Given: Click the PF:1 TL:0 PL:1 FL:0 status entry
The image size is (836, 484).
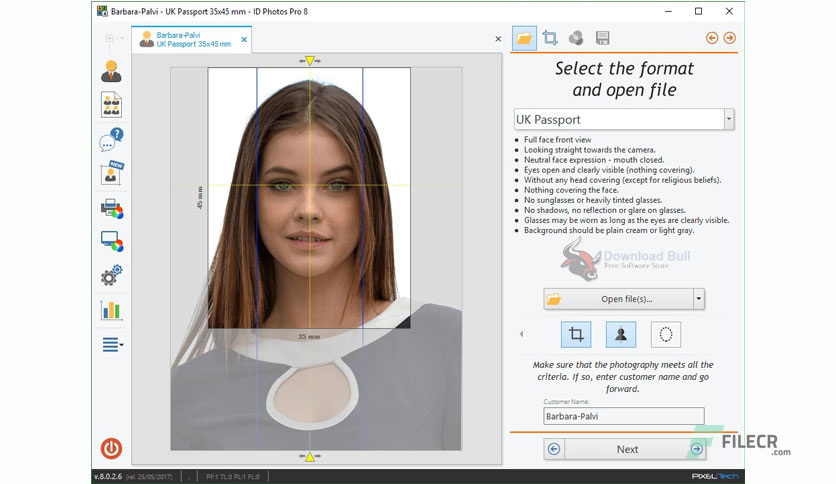Looking at the screenshot, I should point(232,477).
